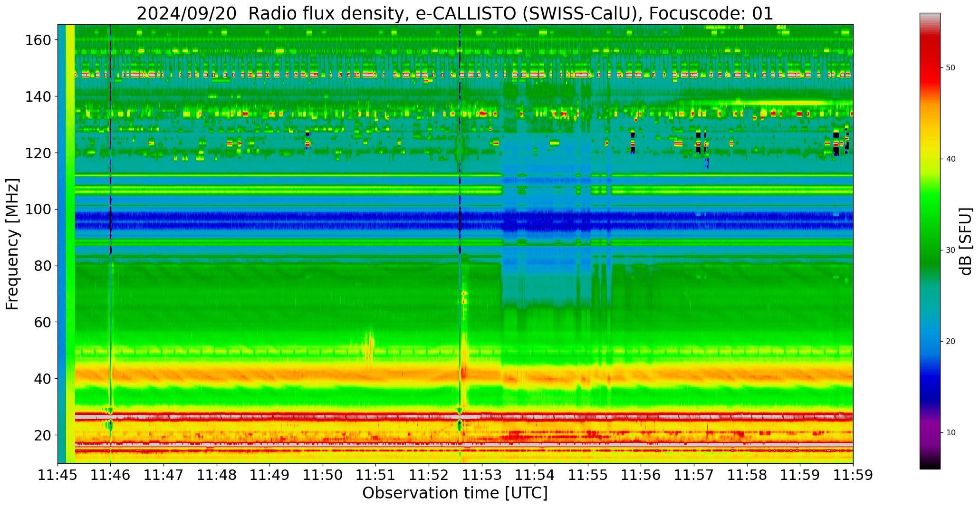Click the plot title mentioning e-CALLISTO (SWISS-CalU)
Viewport: 980px width, 507px height.
point(455,14)
